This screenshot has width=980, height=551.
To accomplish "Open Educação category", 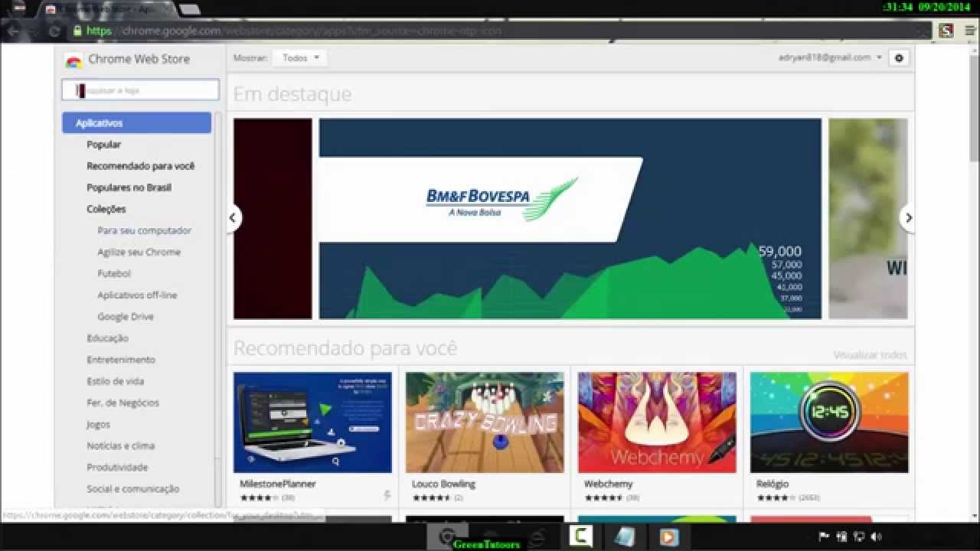I will click(107, 338).
